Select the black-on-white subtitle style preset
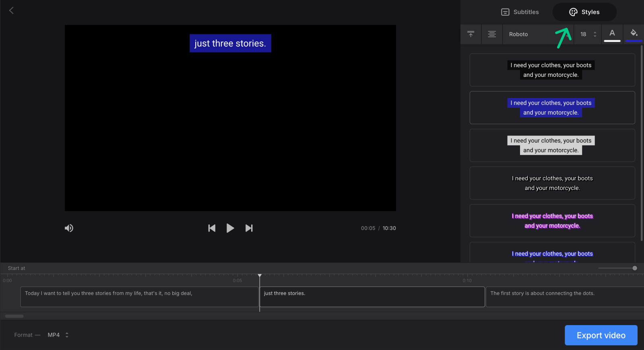 tap(552, 145)
